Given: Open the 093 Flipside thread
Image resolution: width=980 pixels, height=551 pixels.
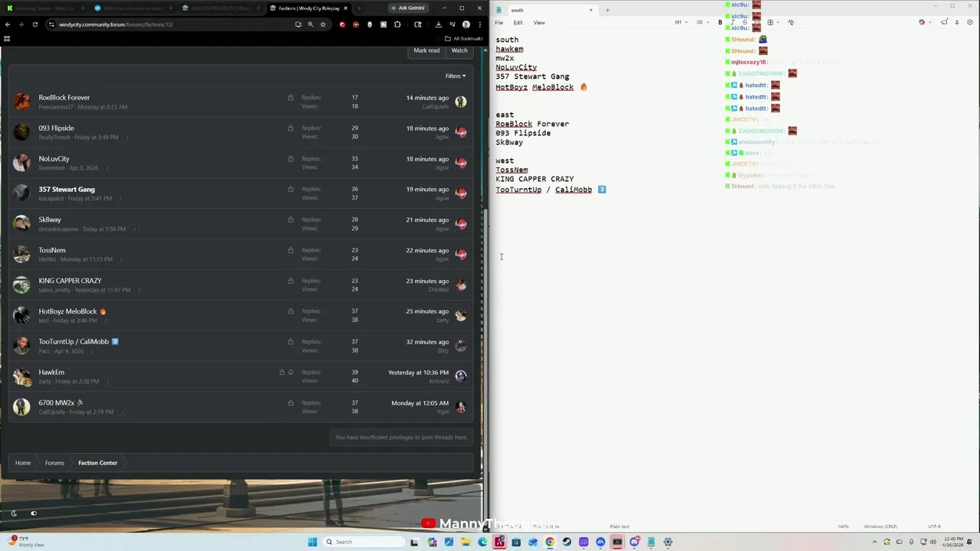Looking at the screenshot, I should [56, 128].
